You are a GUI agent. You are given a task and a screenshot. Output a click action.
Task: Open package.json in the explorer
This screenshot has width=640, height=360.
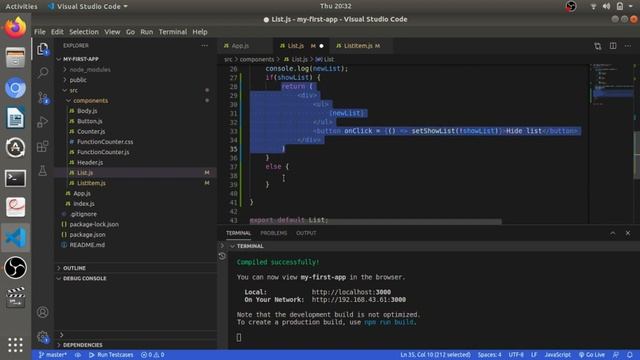87,235
